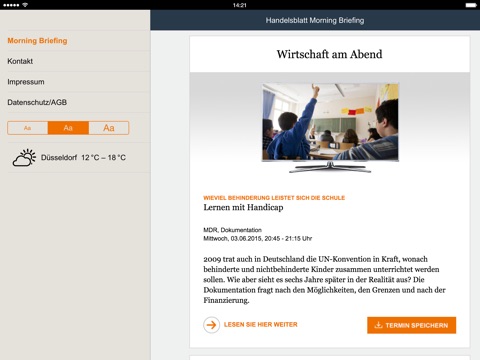Click the MDR, Dokumentation line
The width and height of the screenshot is (480, 360).
click(x=232, y=230)
